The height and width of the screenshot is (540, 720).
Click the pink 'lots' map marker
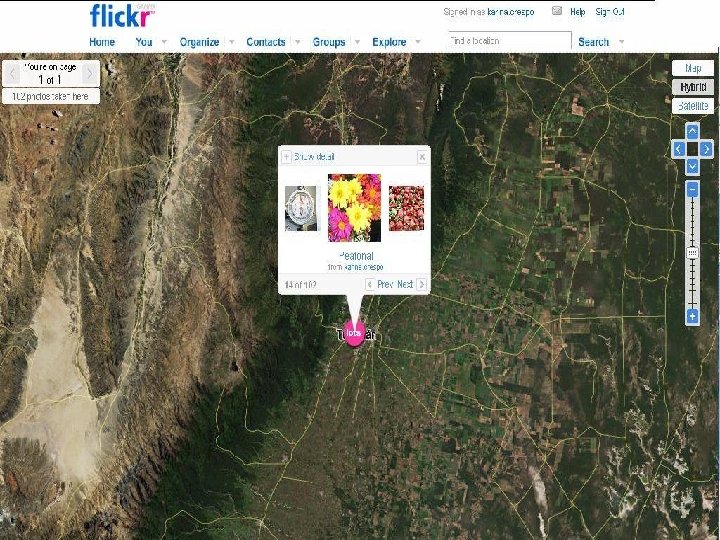tap(354, 334)
